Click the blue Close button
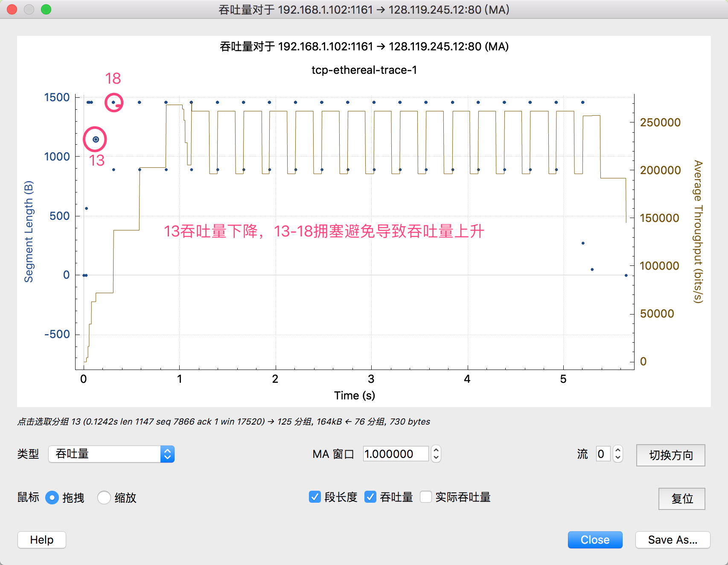The image size is (728, 565). click(x=595, y=540)
